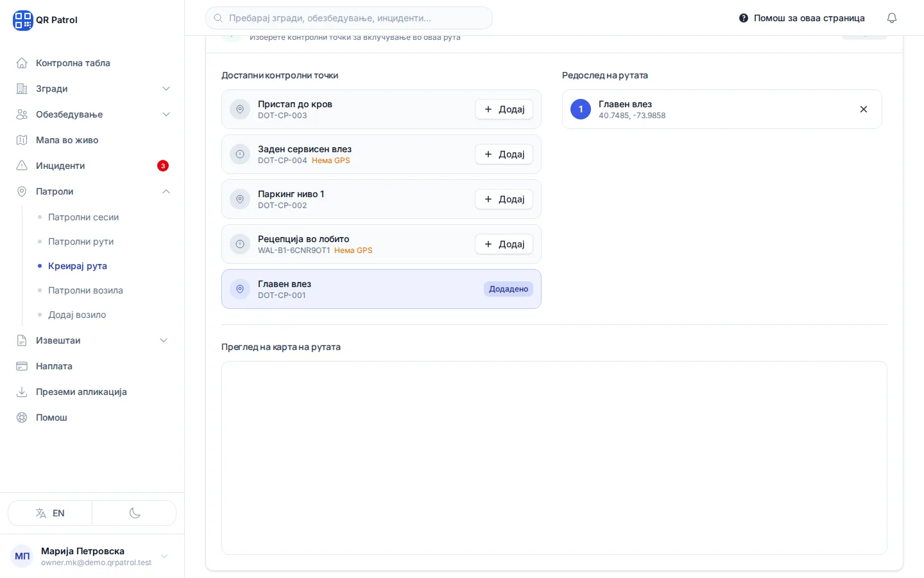Go to Патролни рути

pos(81,241)
